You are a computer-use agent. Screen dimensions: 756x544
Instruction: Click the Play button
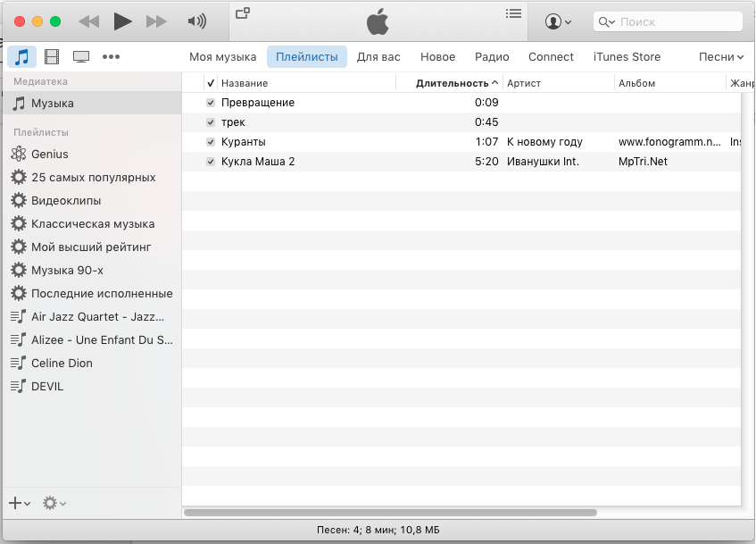[123, 21]
